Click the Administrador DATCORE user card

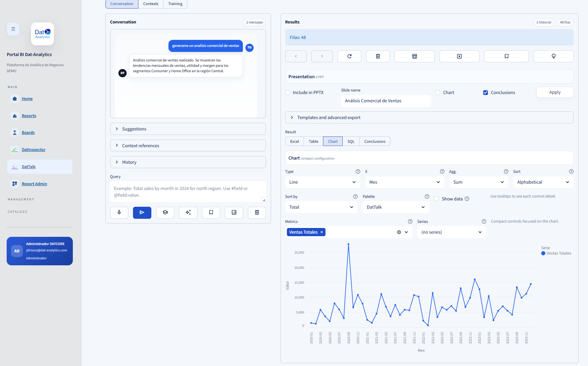[40, 251]
